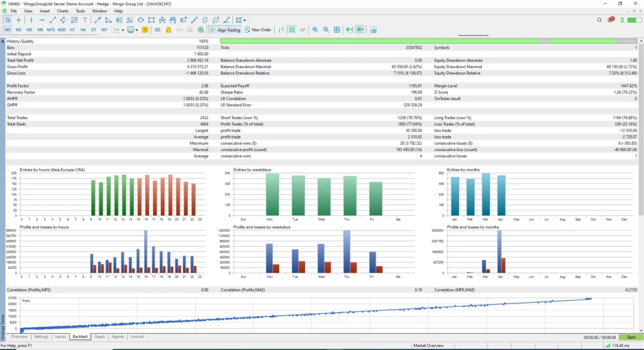
Task: Switch to the Graph tab
Action: coord(99,336)
